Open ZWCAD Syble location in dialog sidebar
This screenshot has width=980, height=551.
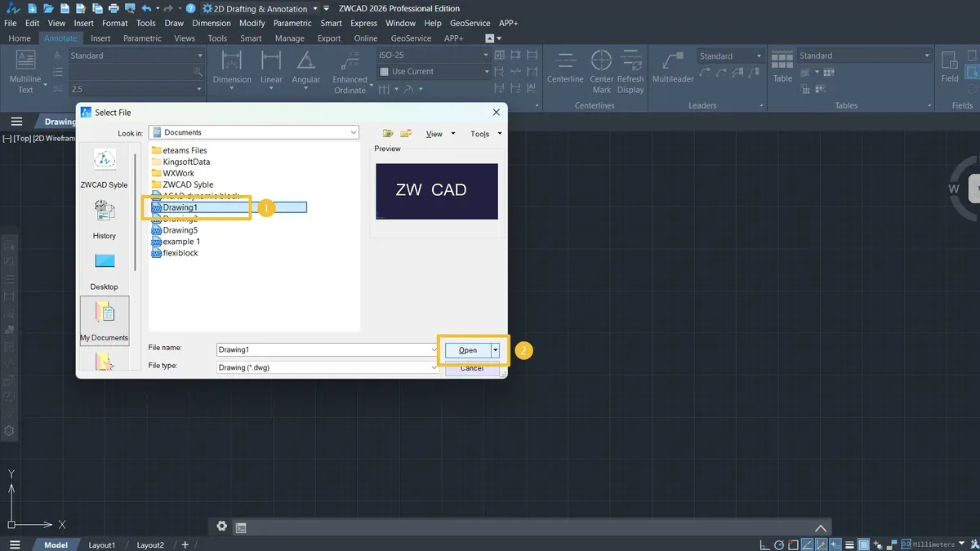pyautogui.click(x=105, y=168)
